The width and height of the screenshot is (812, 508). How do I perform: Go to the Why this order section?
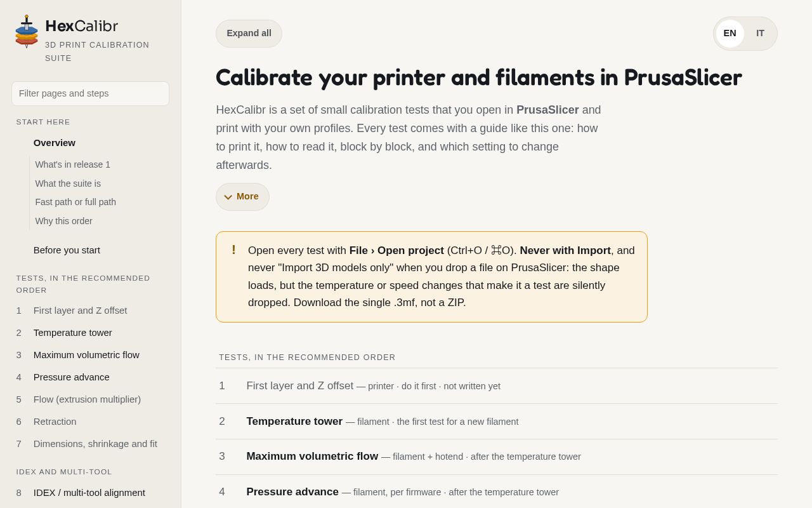click(x=63, y=221)
